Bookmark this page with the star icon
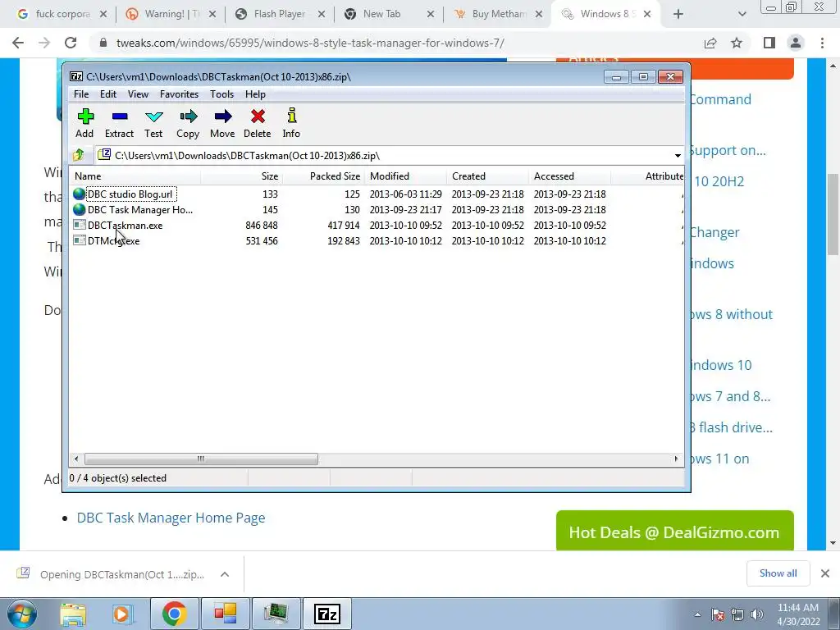This screenshot has width=840, height=630. point(737,43)
